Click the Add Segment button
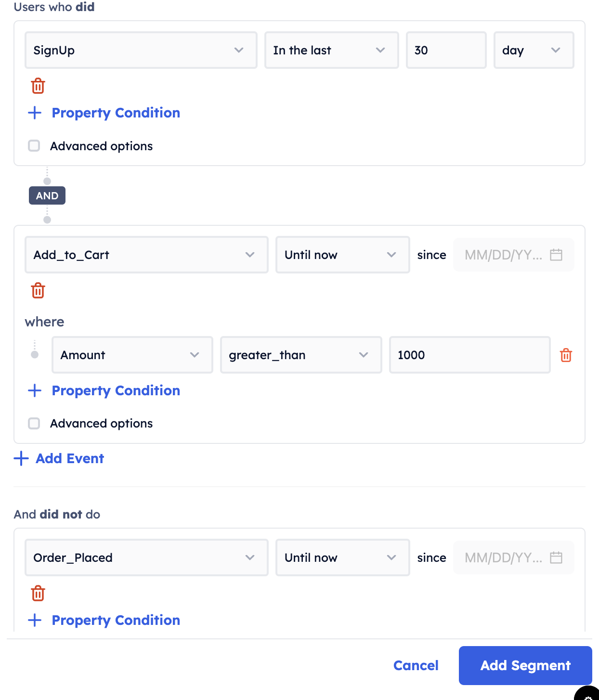 [x=525, y=665]
